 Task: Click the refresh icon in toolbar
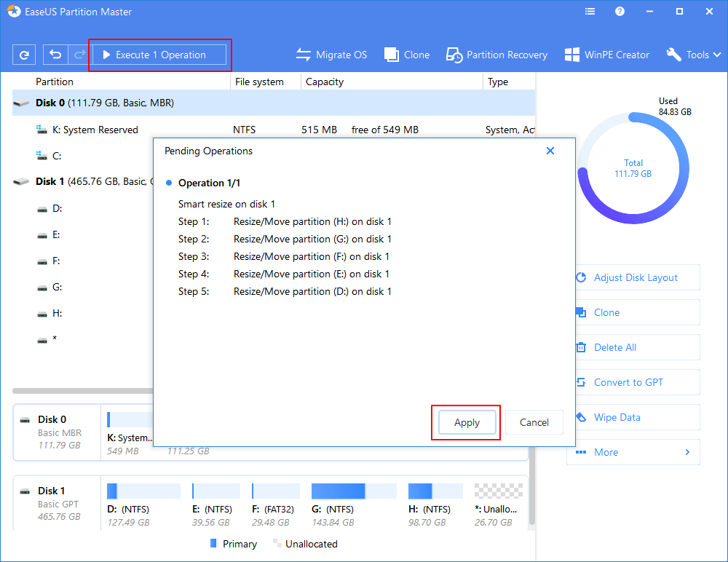[24, 55]
